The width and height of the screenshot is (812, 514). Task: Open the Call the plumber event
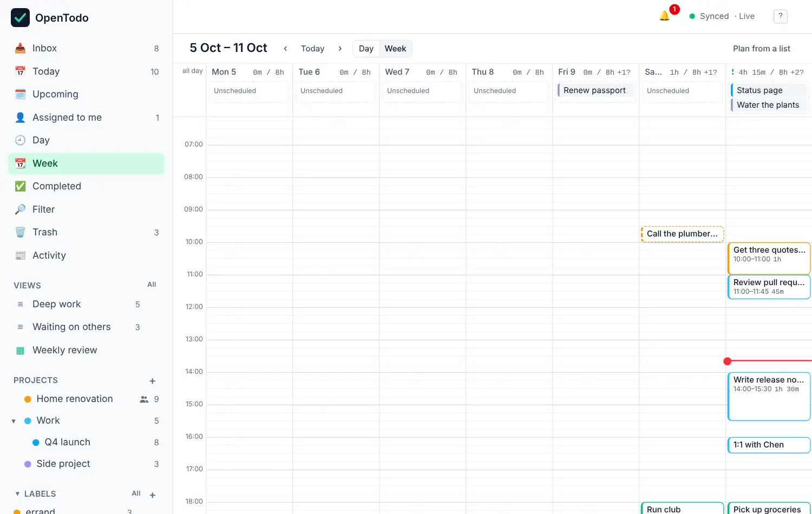(682, 234)
